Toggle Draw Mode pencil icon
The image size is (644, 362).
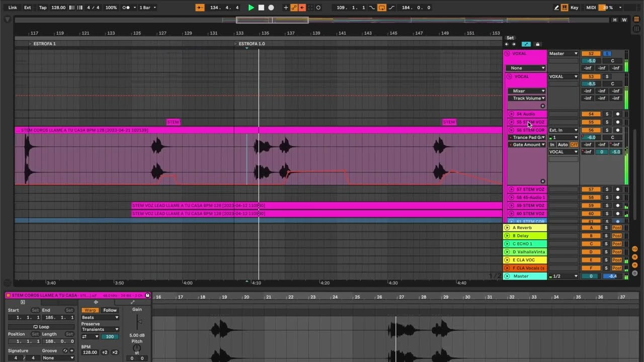[x=556, y=8]
